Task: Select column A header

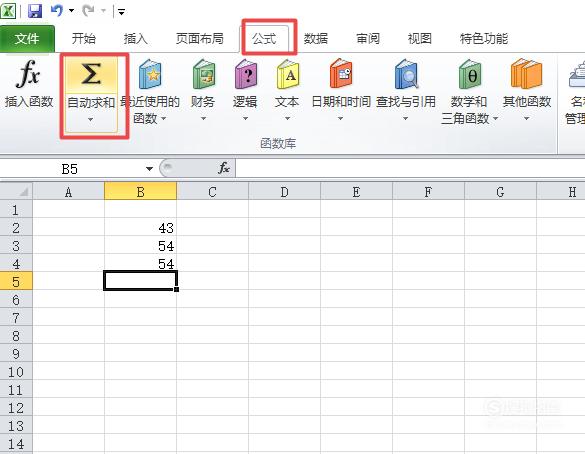Action: (x=68, y=192)
